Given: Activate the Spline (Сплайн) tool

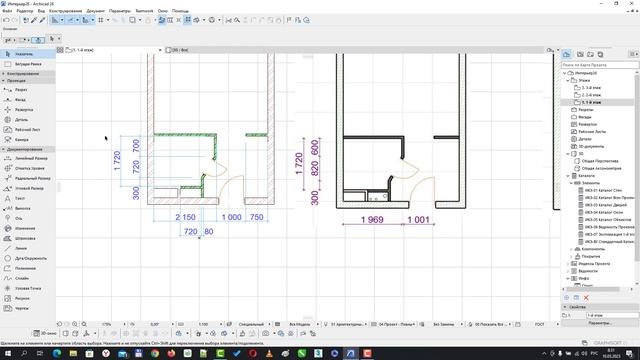Looking at the screenshot, I should pos(28,278).
